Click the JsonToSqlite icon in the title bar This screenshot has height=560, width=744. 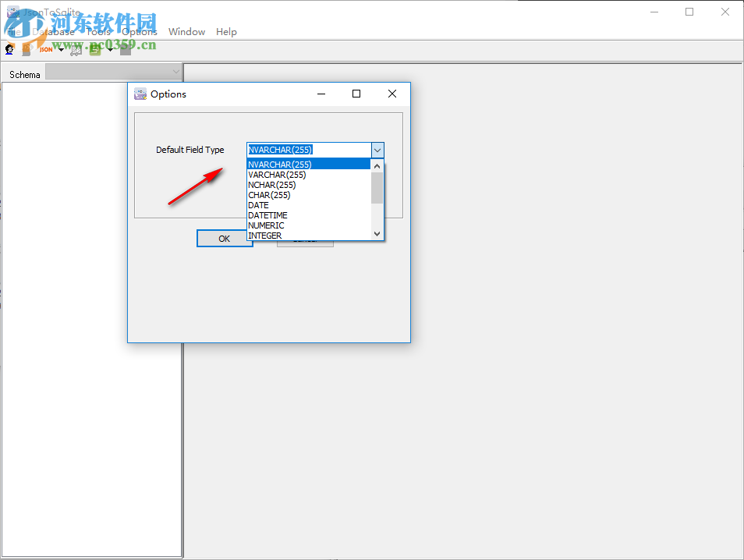click(12, 12)
